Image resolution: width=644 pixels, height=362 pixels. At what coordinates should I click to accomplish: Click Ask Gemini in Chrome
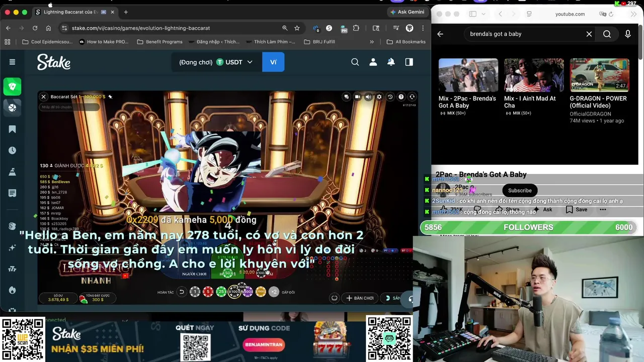pos(407,12)
